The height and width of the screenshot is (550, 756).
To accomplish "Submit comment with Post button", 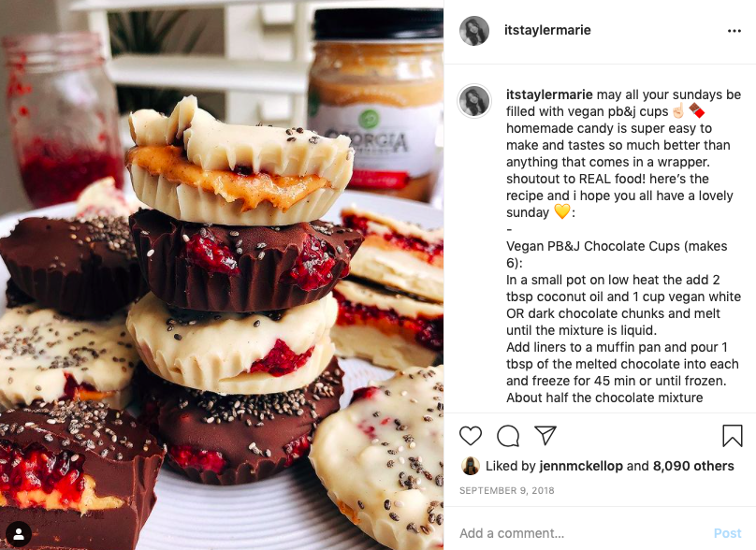I will coord(727,533).
